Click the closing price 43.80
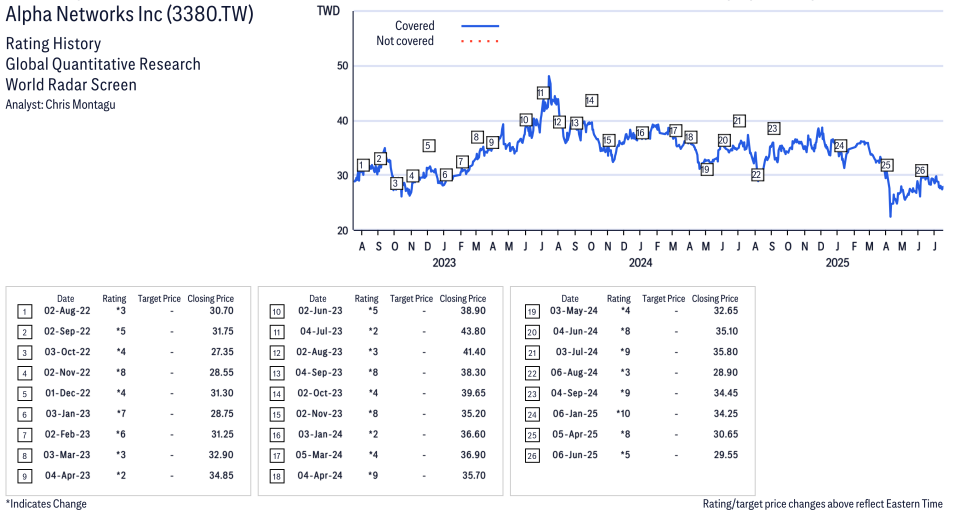Viewport: 954px width, 510px height. click(473, 332)
